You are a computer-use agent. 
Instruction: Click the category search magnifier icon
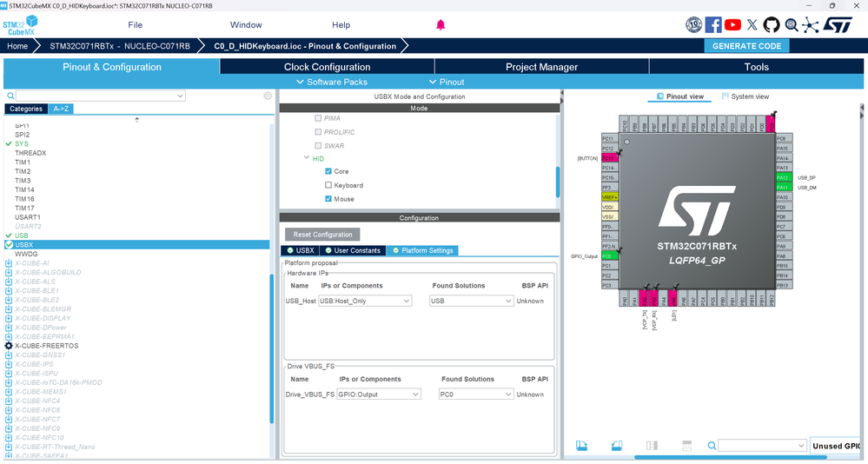[10, 96]
